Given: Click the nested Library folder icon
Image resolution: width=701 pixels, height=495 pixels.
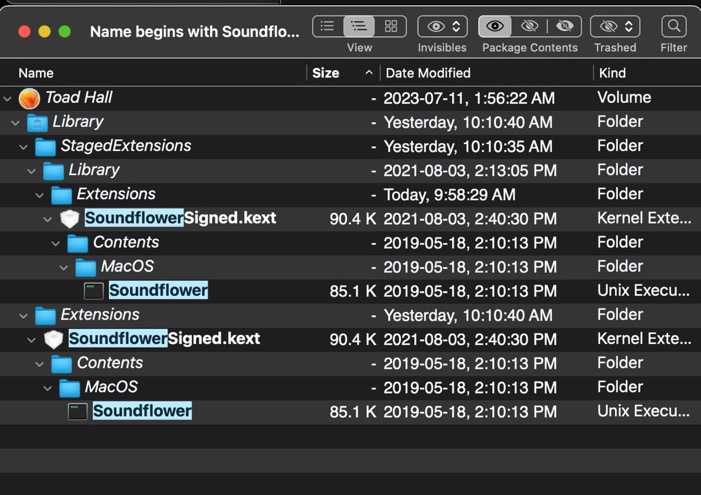Looking at the screenshot, I should point(53,171).
